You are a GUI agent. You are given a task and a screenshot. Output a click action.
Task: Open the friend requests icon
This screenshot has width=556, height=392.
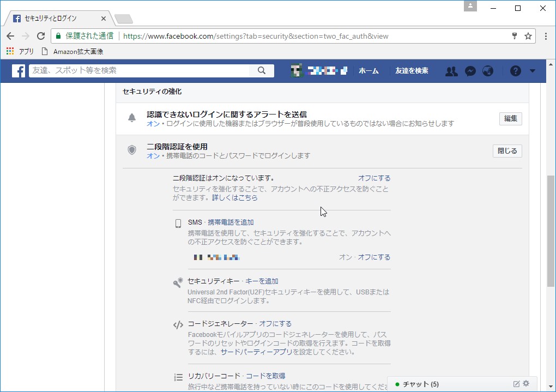(x=451, y=71)
